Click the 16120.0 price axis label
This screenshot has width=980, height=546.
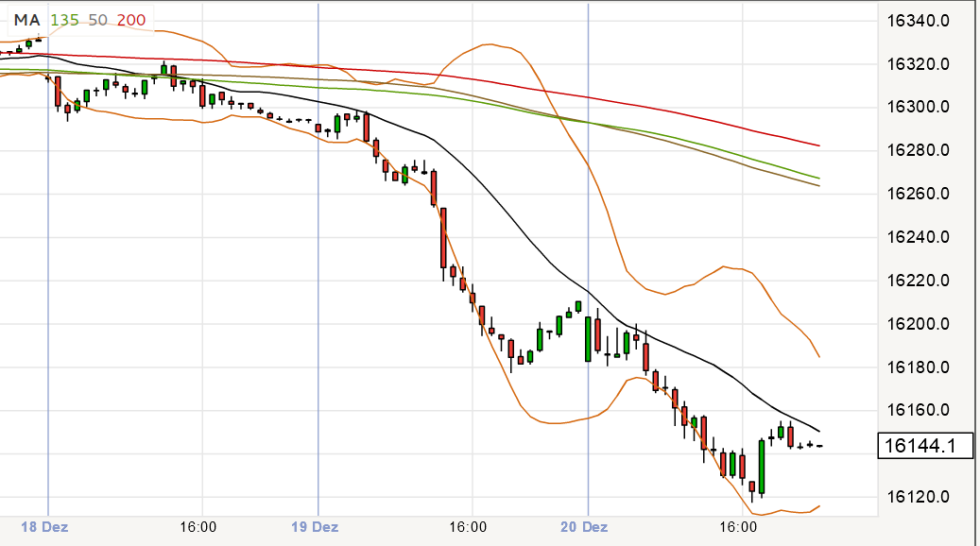point(920,497)
